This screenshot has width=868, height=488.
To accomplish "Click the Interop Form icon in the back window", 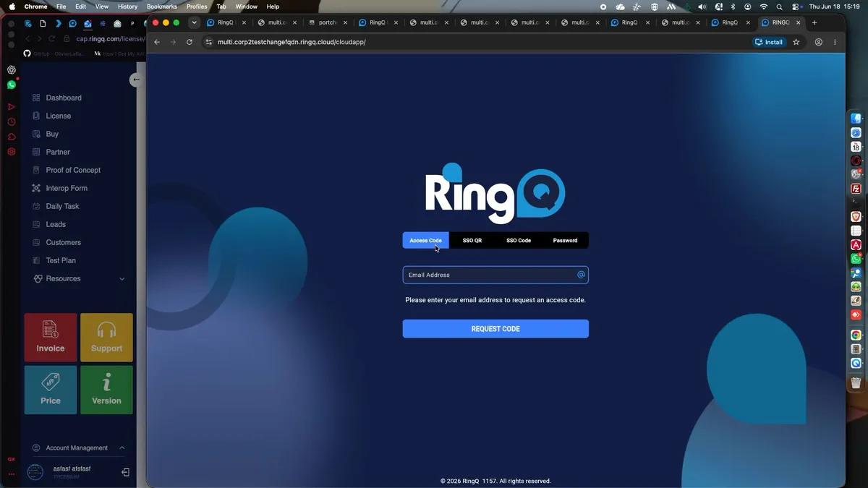I will (x=36, y=188).
